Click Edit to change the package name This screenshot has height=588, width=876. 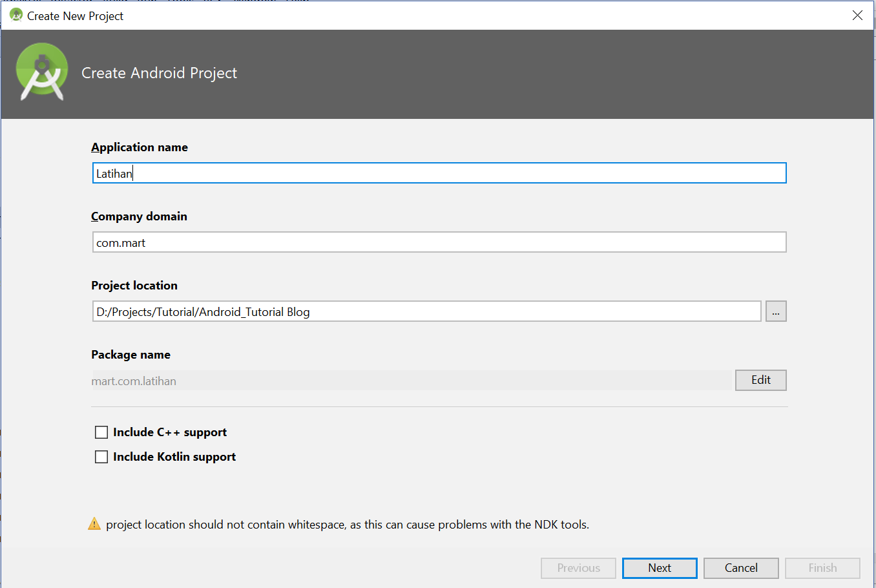760,380
